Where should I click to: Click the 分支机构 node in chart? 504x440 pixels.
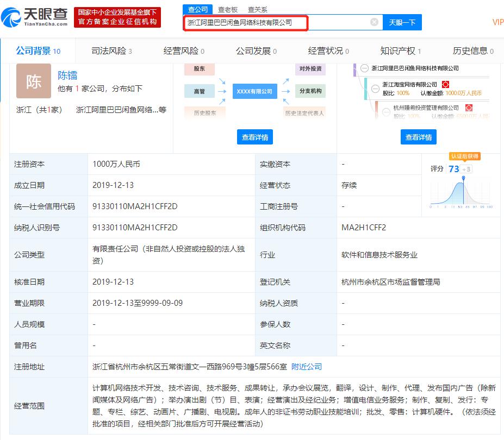point(310,91)
